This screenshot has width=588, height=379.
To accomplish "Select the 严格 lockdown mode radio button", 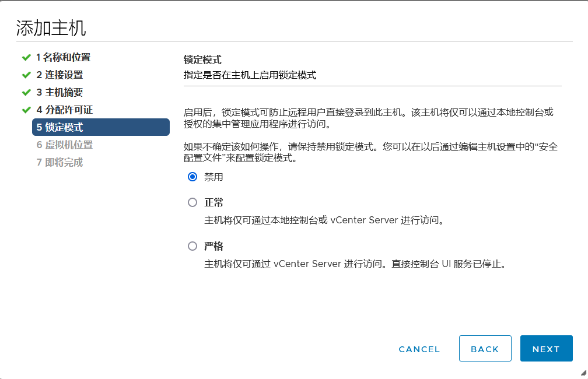I will pos(192,246).
